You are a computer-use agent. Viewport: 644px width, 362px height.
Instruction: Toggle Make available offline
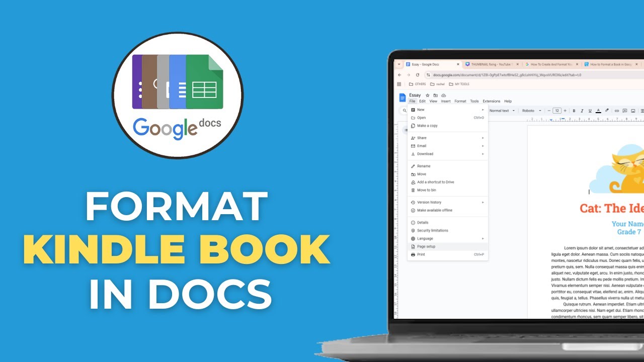448,210
